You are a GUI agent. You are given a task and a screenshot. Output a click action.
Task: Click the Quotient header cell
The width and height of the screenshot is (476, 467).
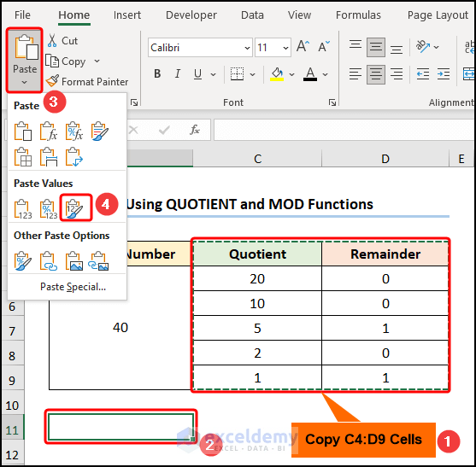(x=257, y=254)
